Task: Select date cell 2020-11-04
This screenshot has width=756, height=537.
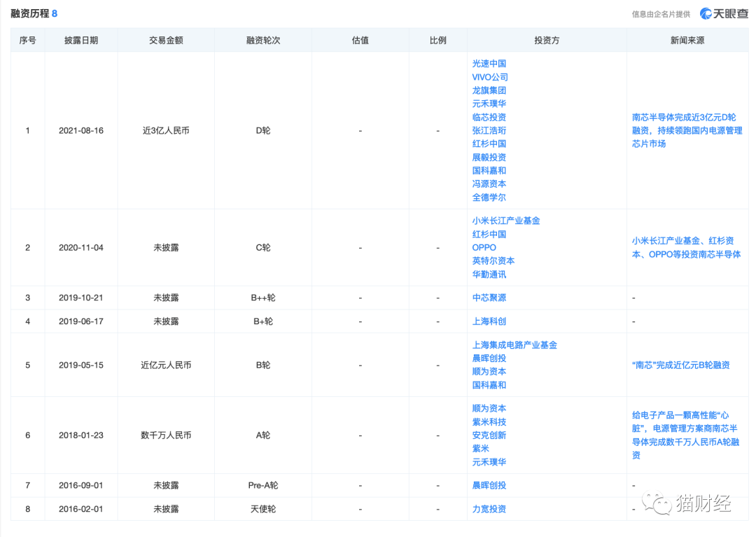Action: click(81, 248)
